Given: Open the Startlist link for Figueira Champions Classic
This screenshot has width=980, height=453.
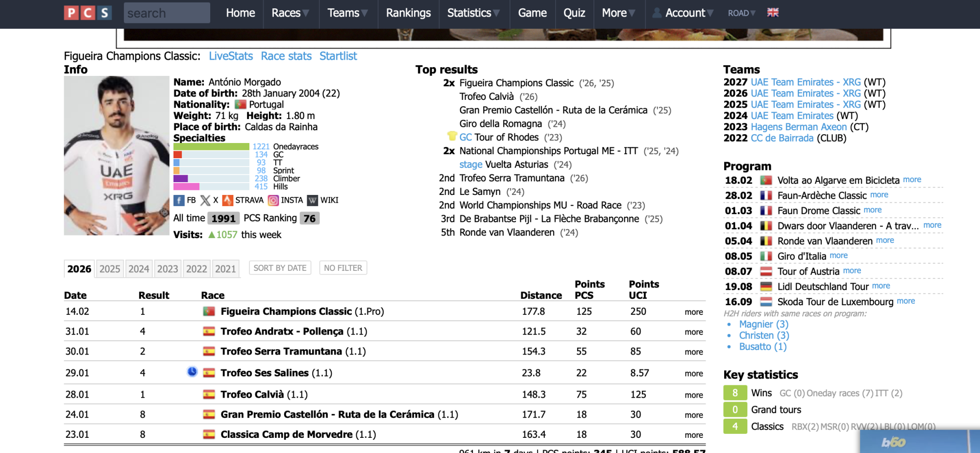Looking at the screenshot, I should 338,56.
